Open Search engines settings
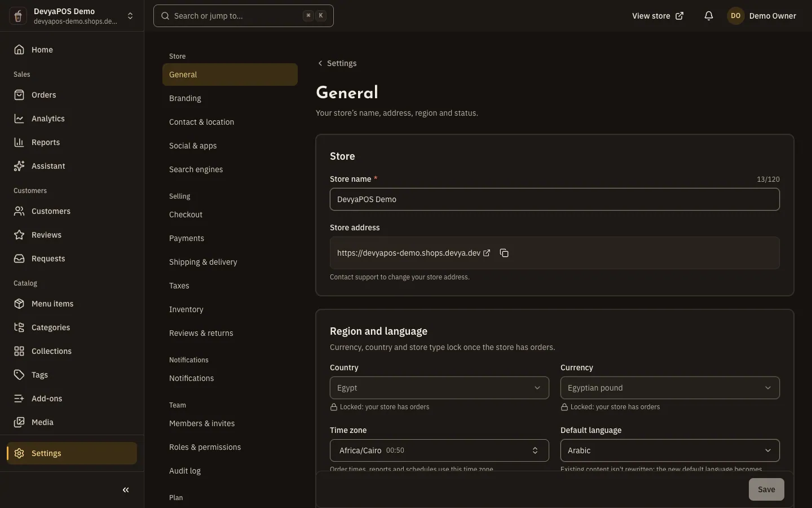 (230, 169)
